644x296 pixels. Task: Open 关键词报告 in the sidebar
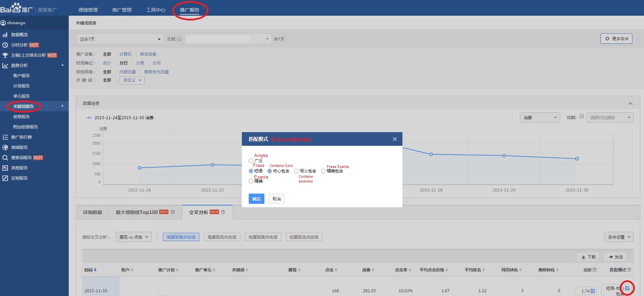(x=24, y=107)
